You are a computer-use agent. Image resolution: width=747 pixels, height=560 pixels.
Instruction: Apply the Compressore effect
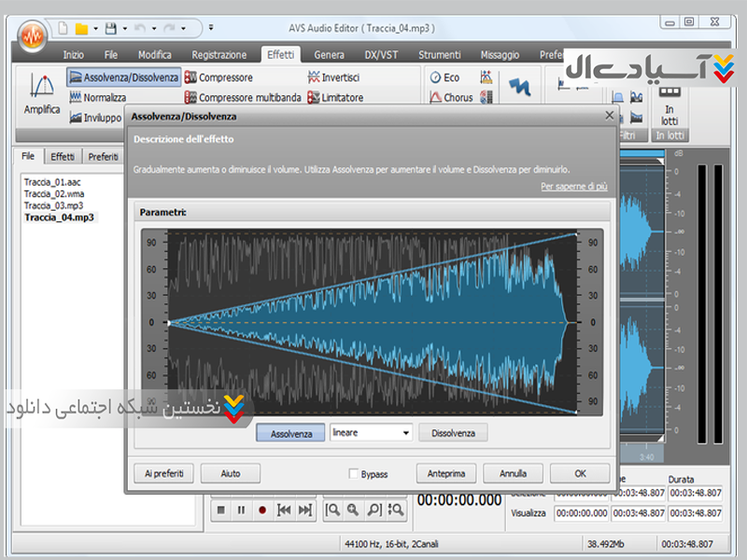click(218, 77)
